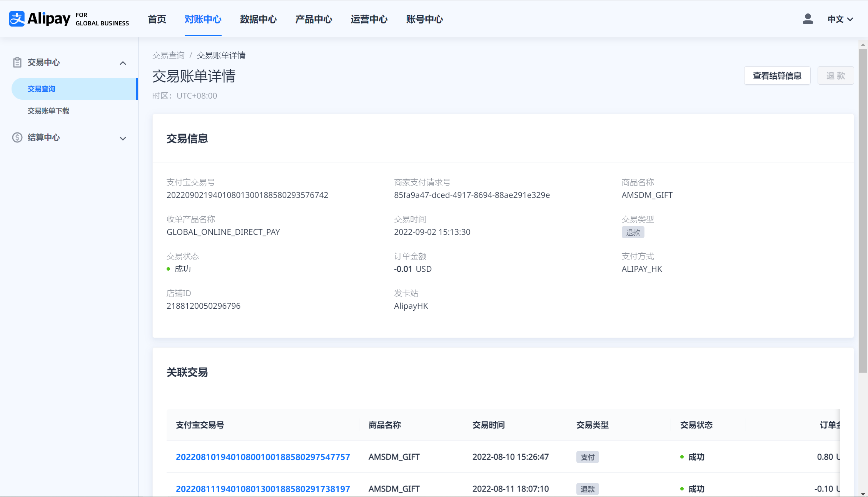Viewport: 868px width, 497px height.
Task: Open transaction link ending in 91738197
Action: point(263,489)
